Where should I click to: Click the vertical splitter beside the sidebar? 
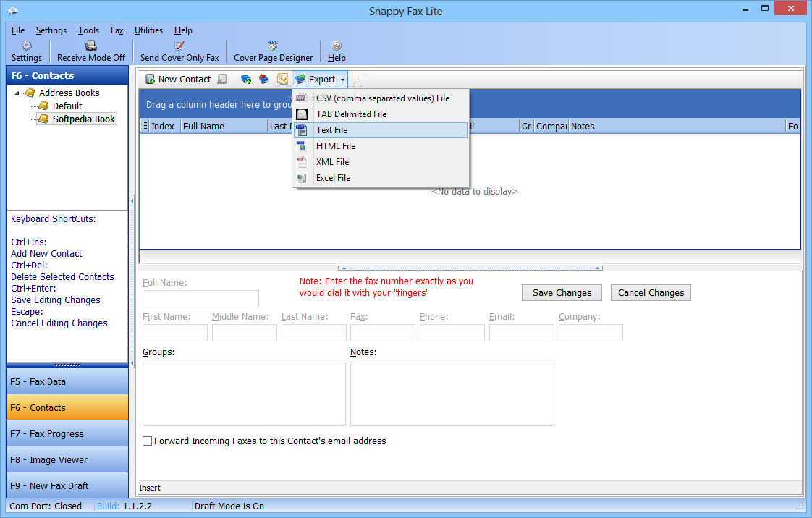pyautogui.click(x=132, y=282)
